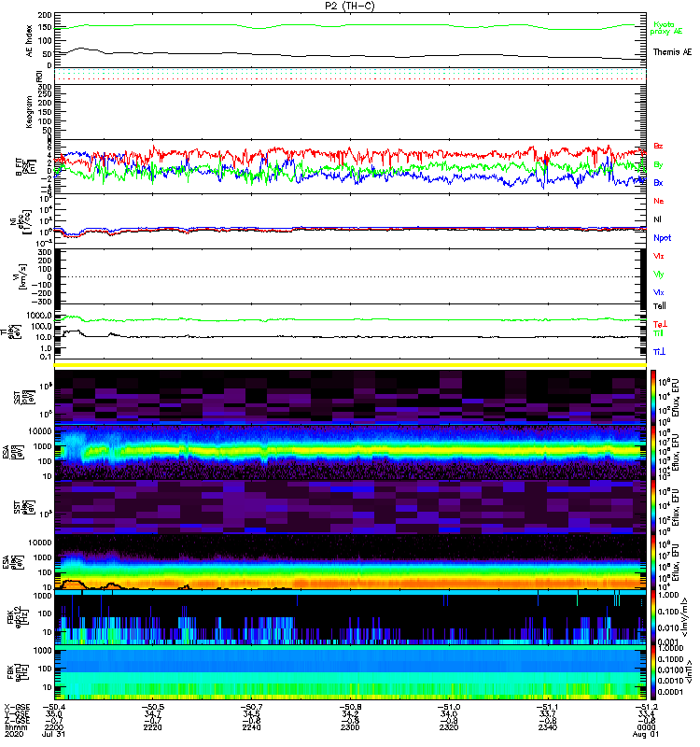This screenshot has width=700, height=747.
Task: Click the "0000" time tick label
Action: pyautogui.click(x=647, y=727)
